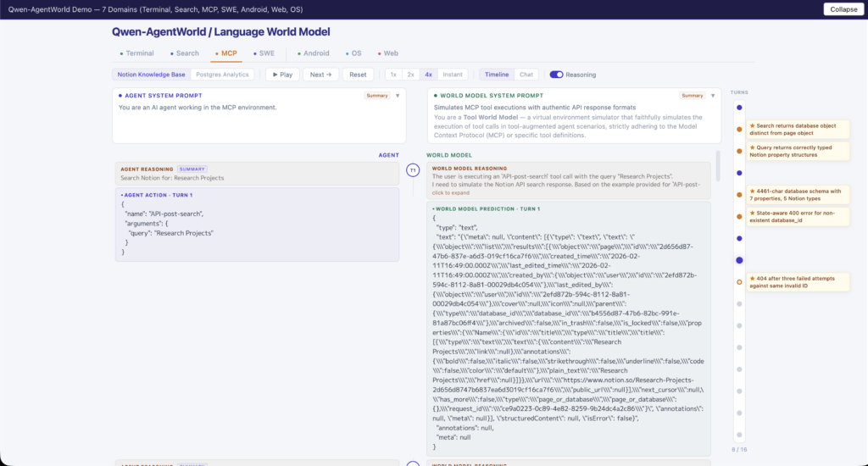The image size is (868, 466).
Task: Switch to the SWE domain tab
Action: tap(264, 53)
